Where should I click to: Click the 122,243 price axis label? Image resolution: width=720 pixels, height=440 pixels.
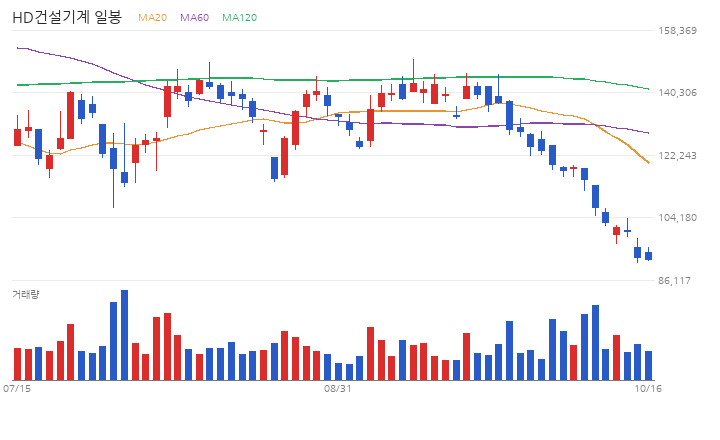coord(677,156)
